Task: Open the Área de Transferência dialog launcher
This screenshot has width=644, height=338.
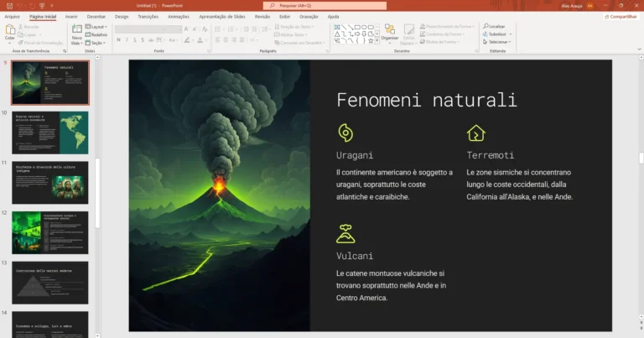Action: tap(65, 51)
